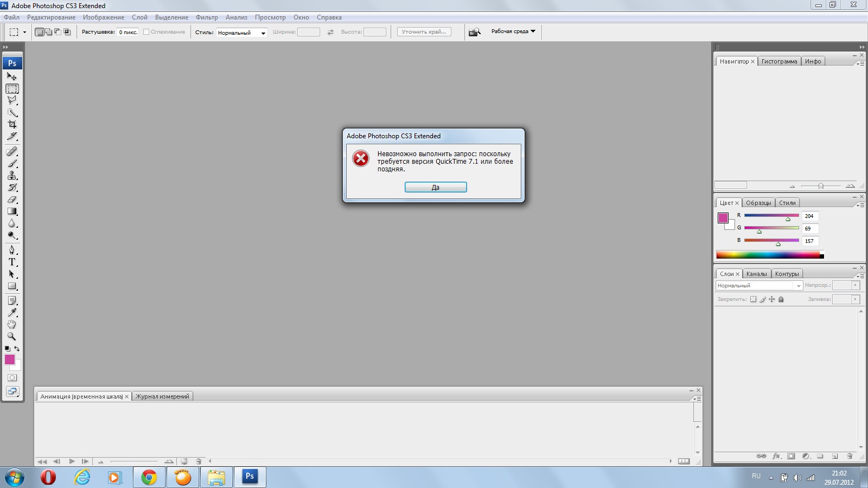Open blend mode dropdown in Слои panel
The height and width of the screenshot is (488, 868).
759,286
